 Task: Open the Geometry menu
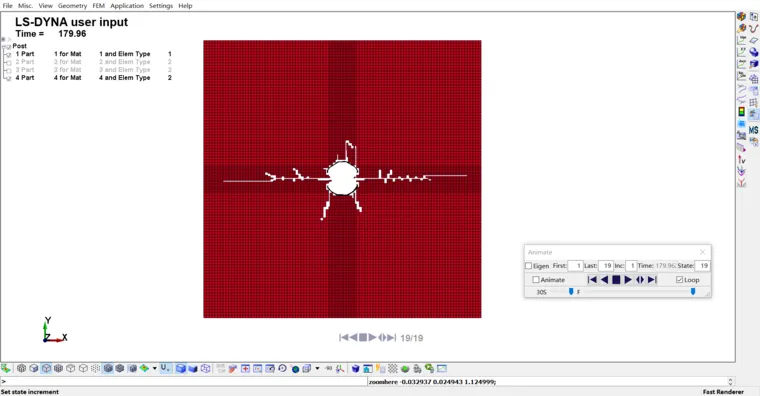click(x=72, y=6)
